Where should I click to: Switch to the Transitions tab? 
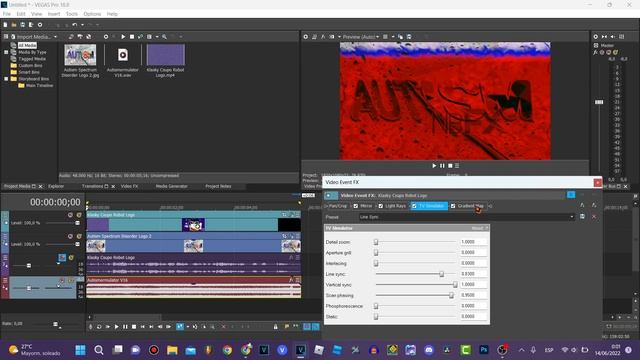[92, 187]
